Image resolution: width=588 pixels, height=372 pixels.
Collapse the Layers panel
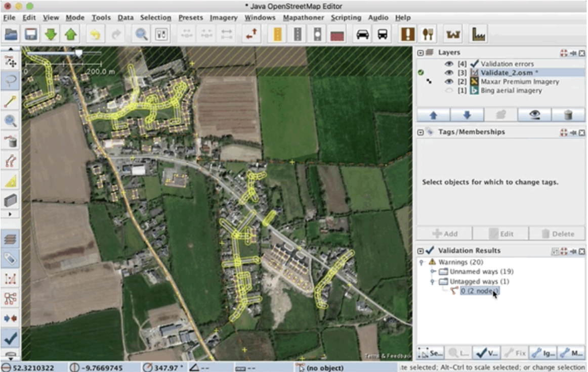(421, 53)
